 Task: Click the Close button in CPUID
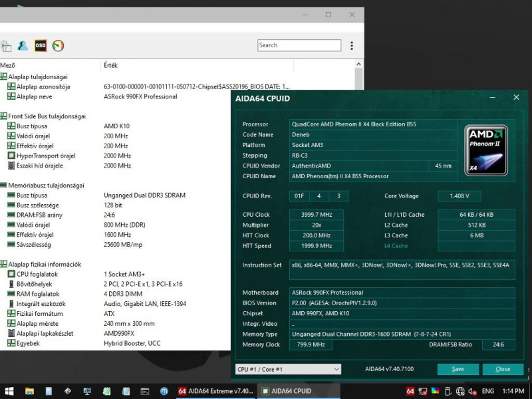tap(503, 369)
